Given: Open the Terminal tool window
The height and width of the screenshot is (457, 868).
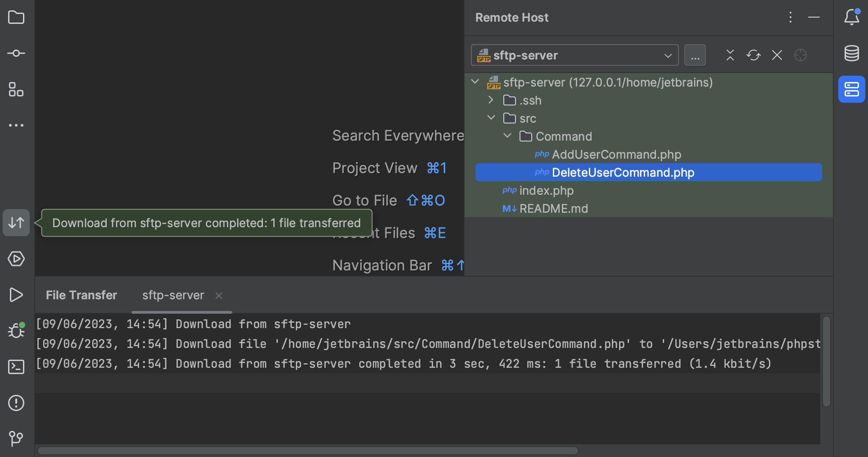Looking at the screenshot, I should tap(16, 367).
